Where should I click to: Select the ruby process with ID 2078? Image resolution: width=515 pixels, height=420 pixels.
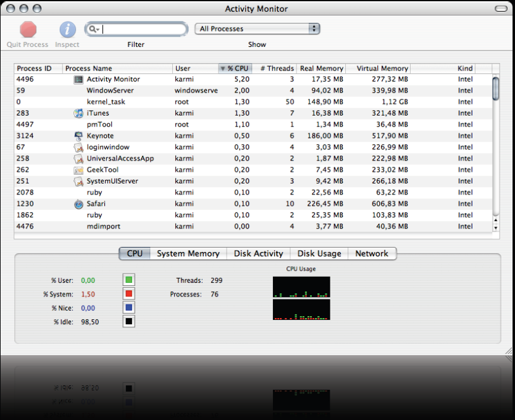tap(253, 193)
